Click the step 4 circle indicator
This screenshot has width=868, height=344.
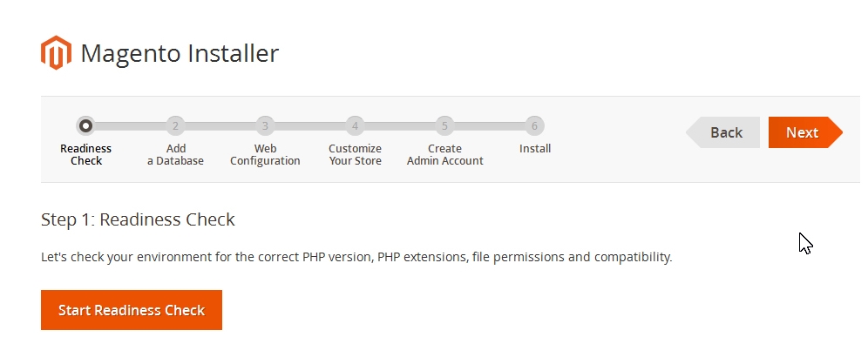(355, 126)
